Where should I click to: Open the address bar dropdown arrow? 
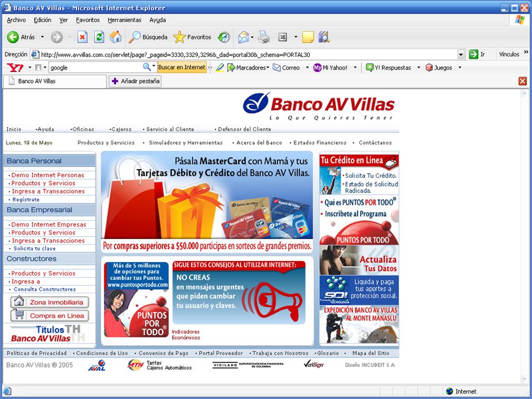click(x=461, y=54)
